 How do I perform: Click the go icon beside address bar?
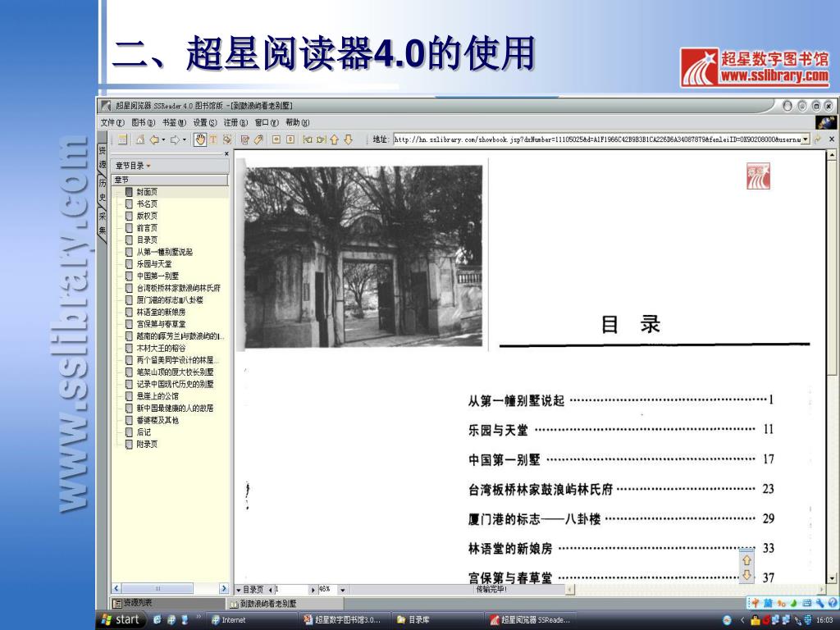click(x=818, y=139)
